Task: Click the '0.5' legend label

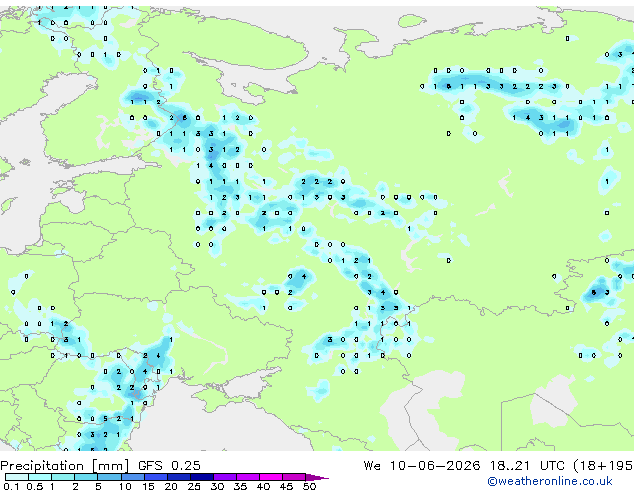Action: (34, 486)
